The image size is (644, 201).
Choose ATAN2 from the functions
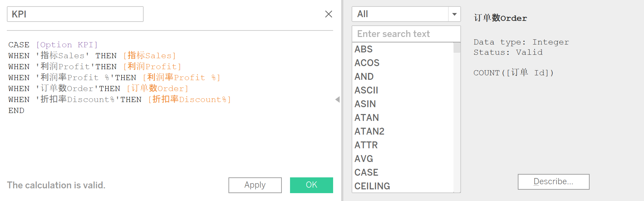(369, 131)
